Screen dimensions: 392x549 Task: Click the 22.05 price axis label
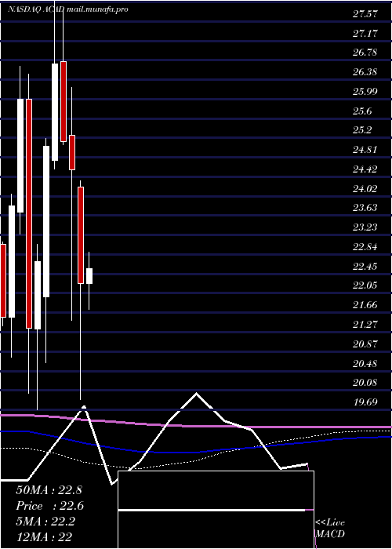pyautogui.click(x=365, y=285)
